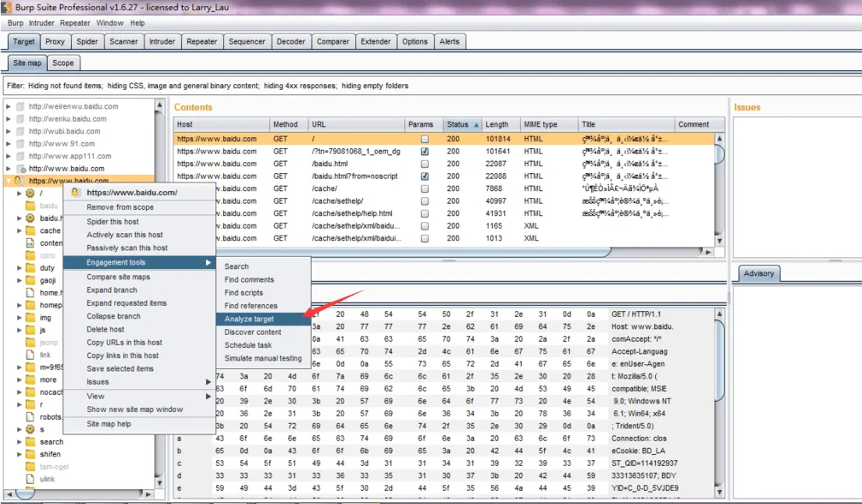The height and width of the screenshot is (504, 862).
Task: Expand the search folder node
Action: [20, 442]
